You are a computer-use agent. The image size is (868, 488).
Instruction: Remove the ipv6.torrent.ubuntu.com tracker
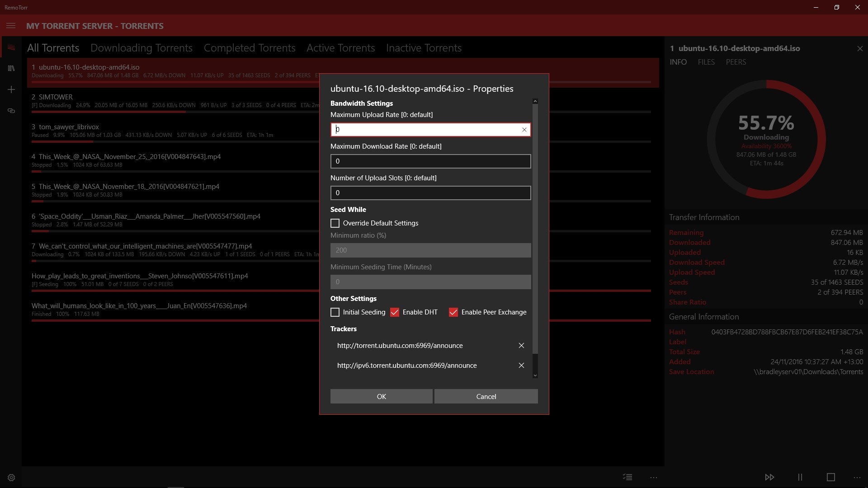pos(521,366)
